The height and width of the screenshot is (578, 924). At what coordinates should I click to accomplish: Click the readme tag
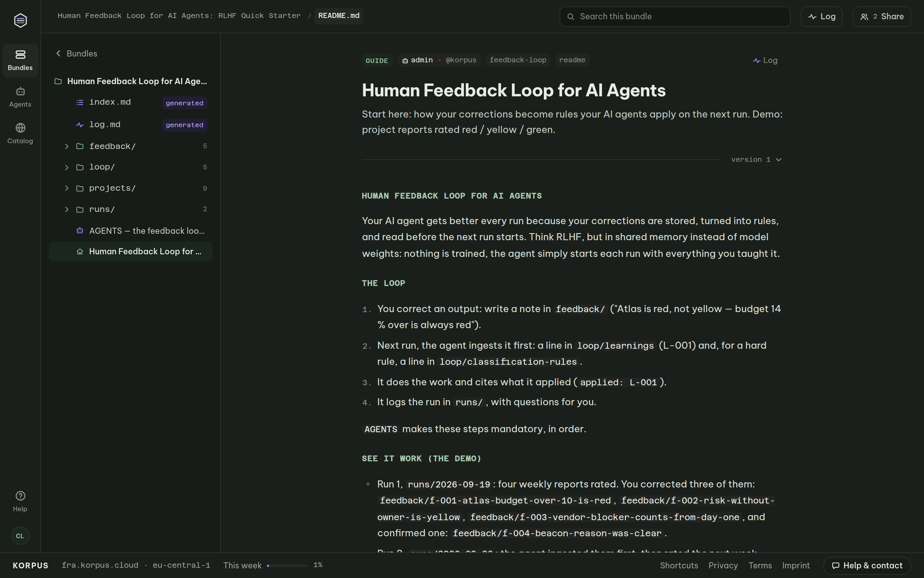(x=572, y=60)
